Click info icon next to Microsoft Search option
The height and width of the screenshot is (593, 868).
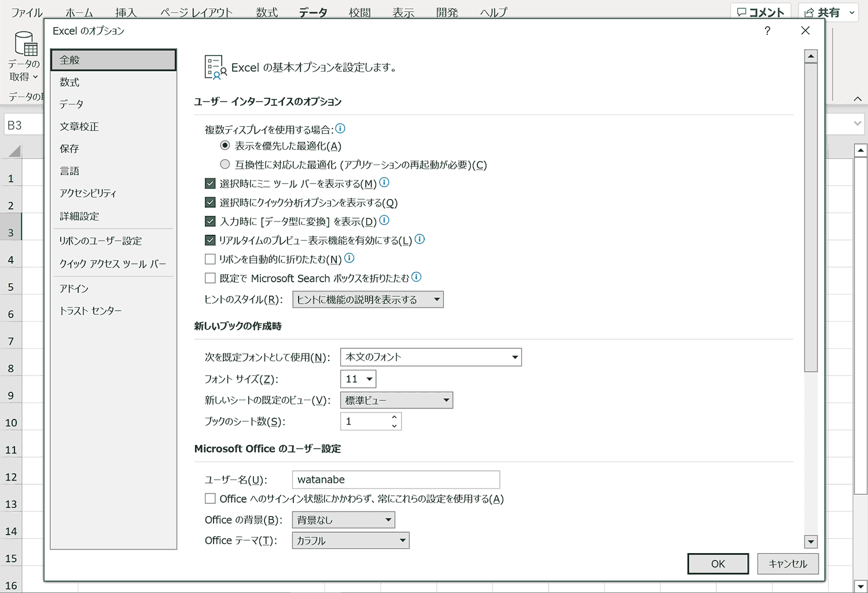417,277
